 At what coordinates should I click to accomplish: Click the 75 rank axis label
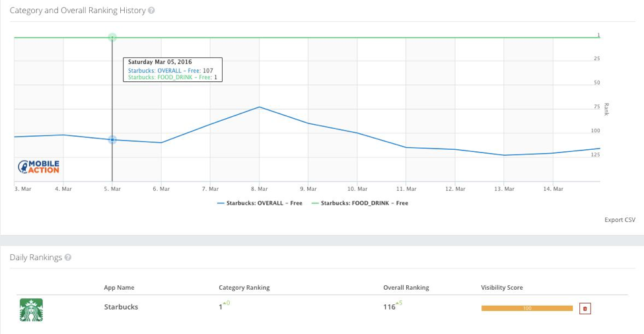point(596,107)
